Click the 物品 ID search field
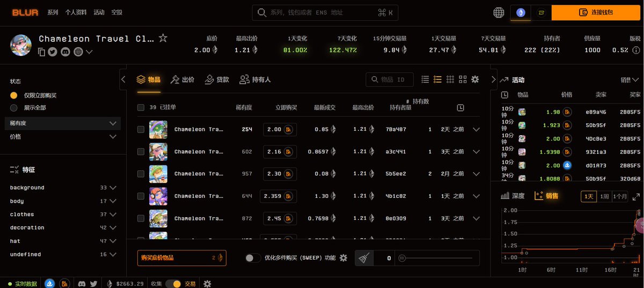The height and width of the screenshot is (288, 644). tap(390, 79)
